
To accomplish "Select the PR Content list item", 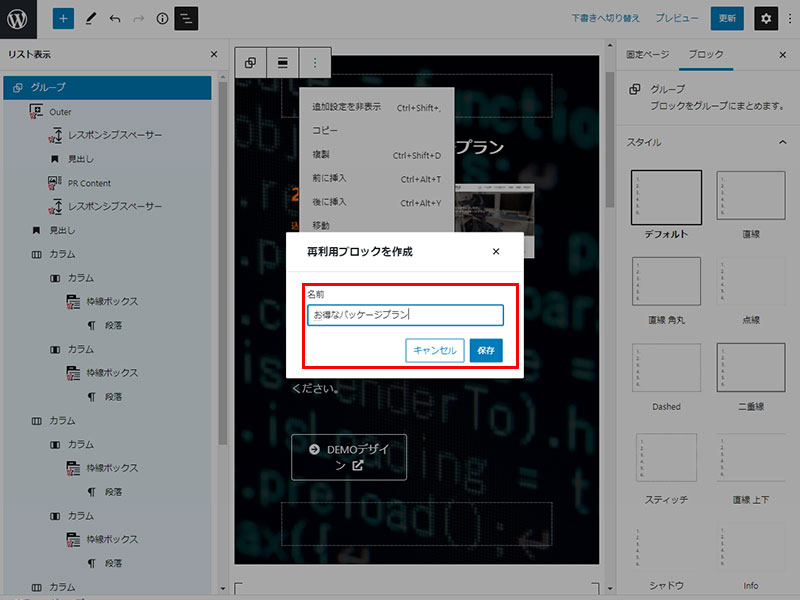I will [x=89, y=183].
